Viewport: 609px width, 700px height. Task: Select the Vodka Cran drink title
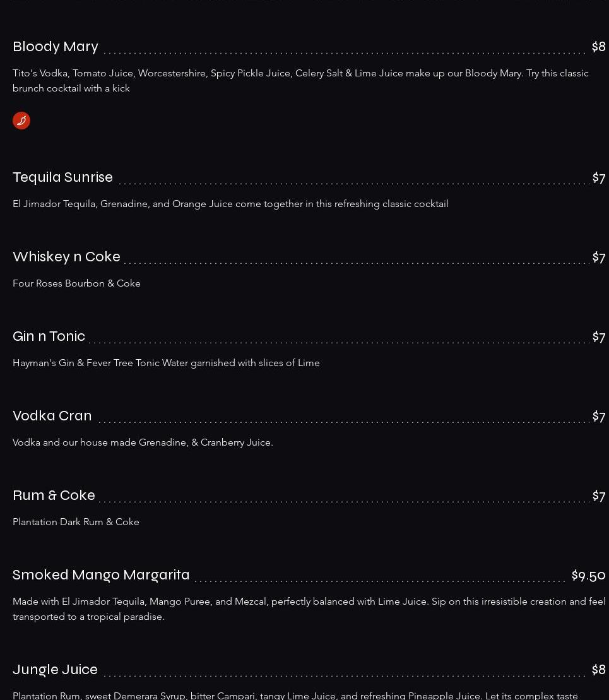click(x=52, y=415)
